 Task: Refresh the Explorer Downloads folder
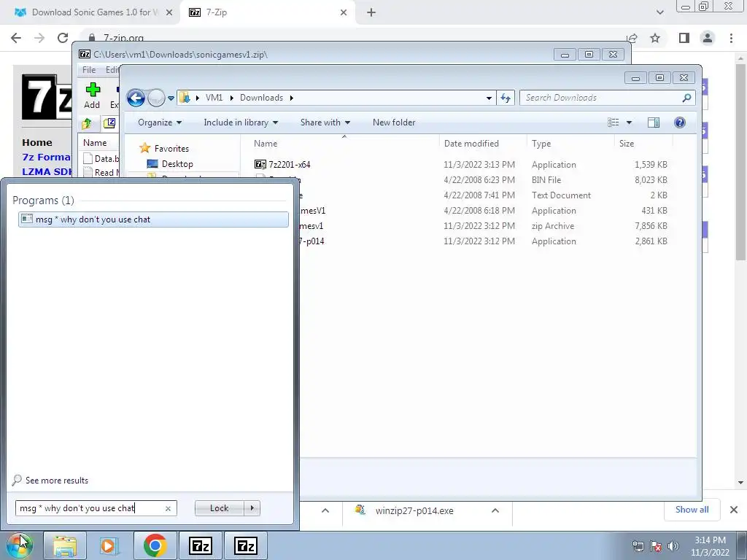[x=506, y=98]
